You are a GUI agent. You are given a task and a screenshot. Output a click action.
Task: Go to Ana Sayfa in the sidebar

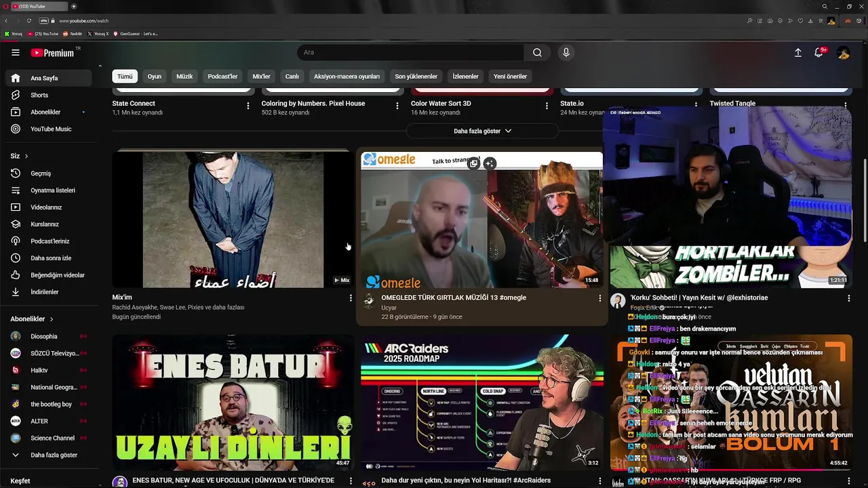pos(48,78)
